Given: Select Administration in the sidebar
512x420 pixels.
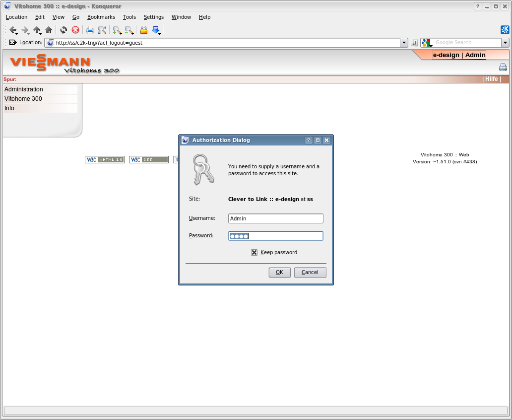Looking at the screenshot, I should (24, 89).
